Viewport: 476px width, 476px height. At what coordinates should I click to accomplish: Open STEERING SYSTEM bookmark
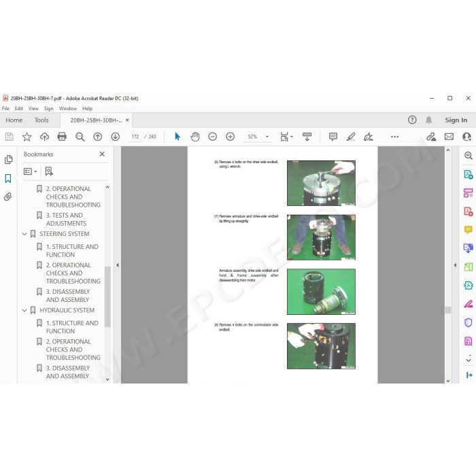point(65,234)
